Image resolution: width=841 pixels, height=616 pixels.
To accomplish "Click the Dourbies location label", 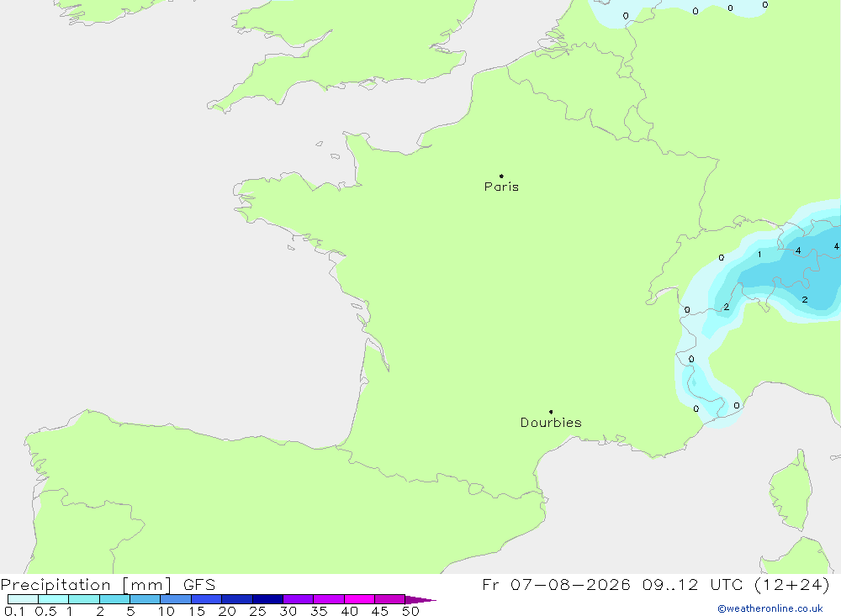I will pos(551,423).
